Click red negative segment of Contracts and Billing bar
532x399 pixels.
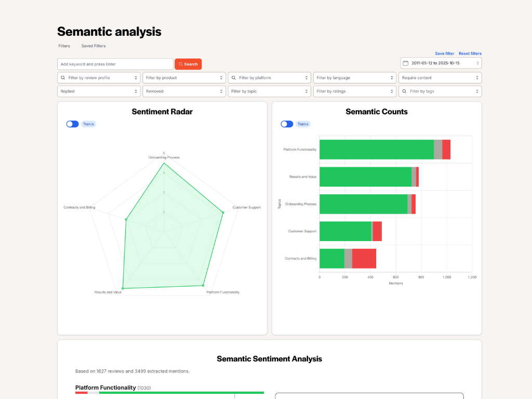[364, 259]
